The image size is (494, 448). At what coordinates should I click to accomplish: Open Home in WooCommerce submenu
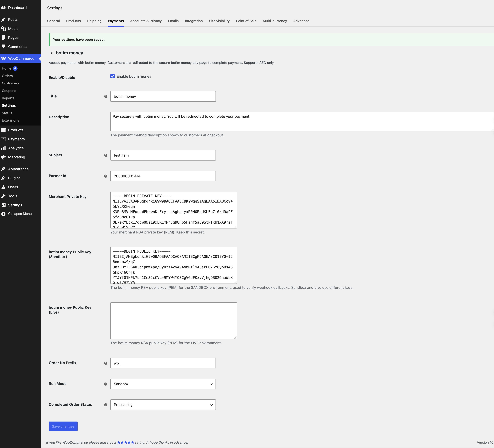click(x=7, y=68)
